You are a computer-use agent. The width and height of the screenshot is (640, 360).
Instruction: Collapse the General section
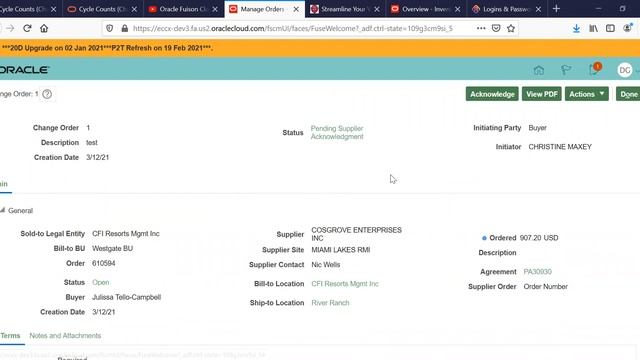coord(2,210)
